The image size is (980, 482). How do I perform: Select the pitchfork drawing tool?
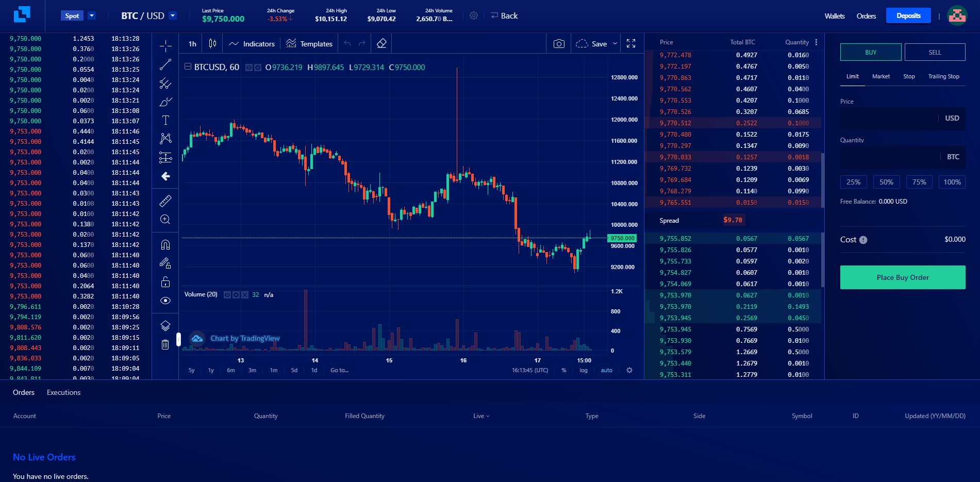click(165, 83)
